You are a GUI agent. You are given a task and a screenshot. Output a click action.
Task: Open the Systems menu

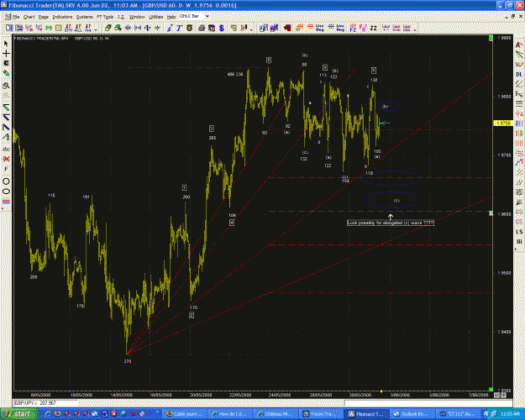[x=84, y=17]
